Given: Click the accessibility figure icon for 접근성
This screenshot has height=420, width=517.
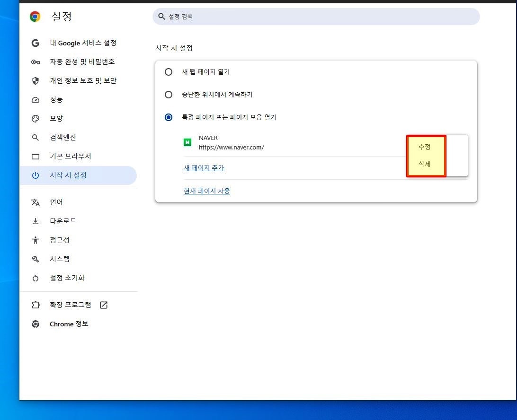Looking at the screenshot, I should (36, 240).
